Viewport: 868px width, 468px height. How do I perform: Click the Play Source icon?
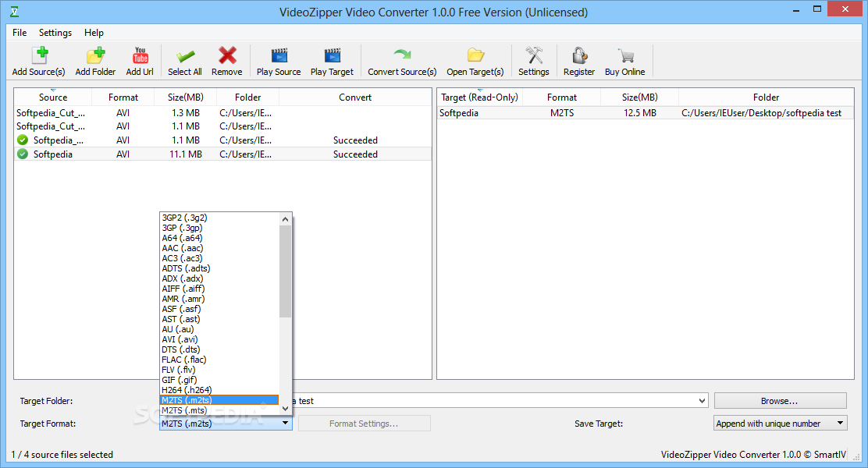pos(279,55)
